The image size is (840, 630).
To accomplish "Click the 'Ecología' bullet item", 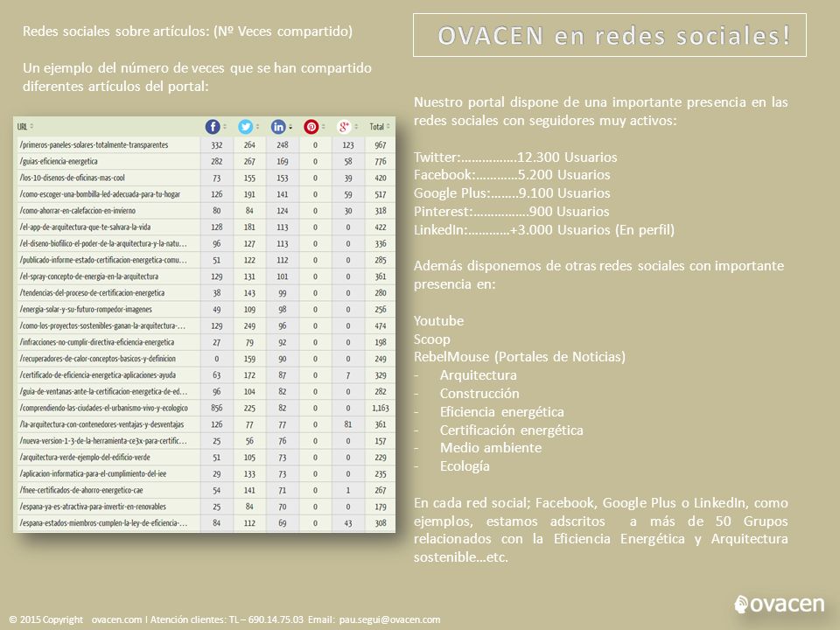I will click(x=465, y=466).
